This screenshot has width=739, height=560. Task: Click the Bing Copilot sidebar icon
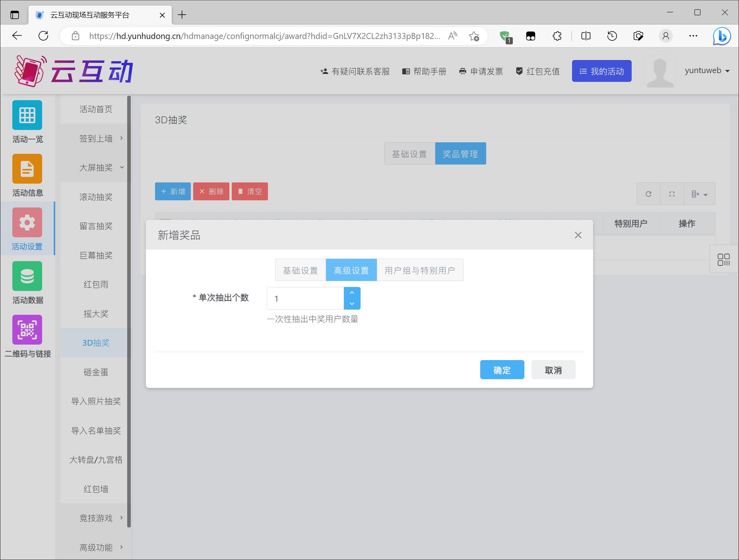[x=722, y=36]
